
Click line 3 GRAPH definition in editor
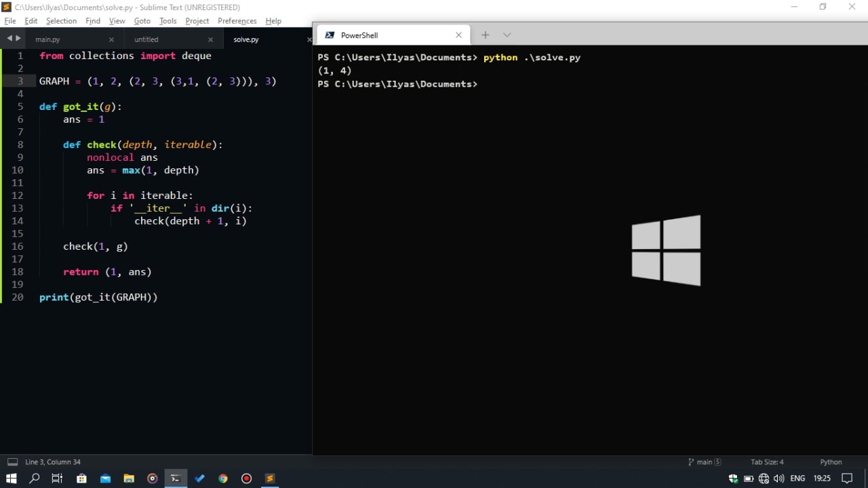pos(157,81)
